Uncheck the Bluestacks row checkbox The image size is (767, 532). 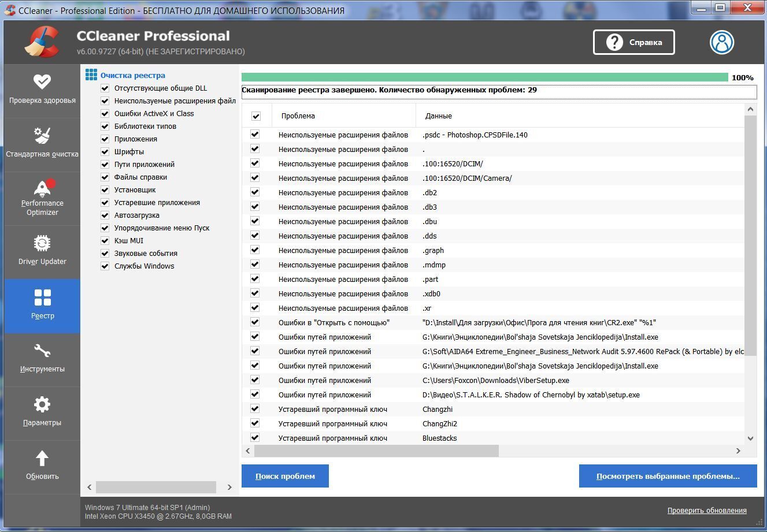(x=255, y=438)
